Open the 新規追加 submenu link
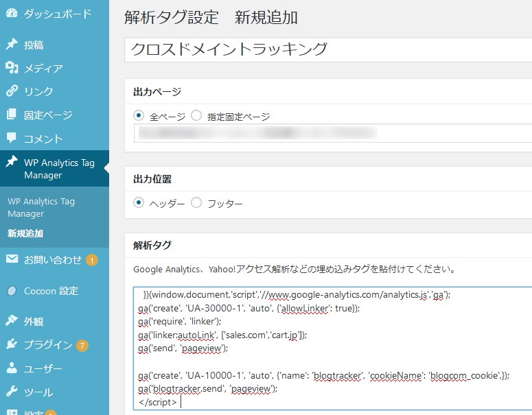 click(25, 233)
